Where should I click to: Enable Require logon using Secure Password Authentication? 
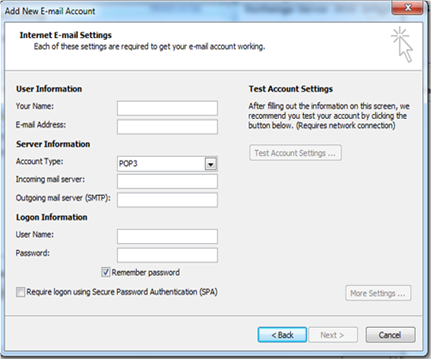20,292
